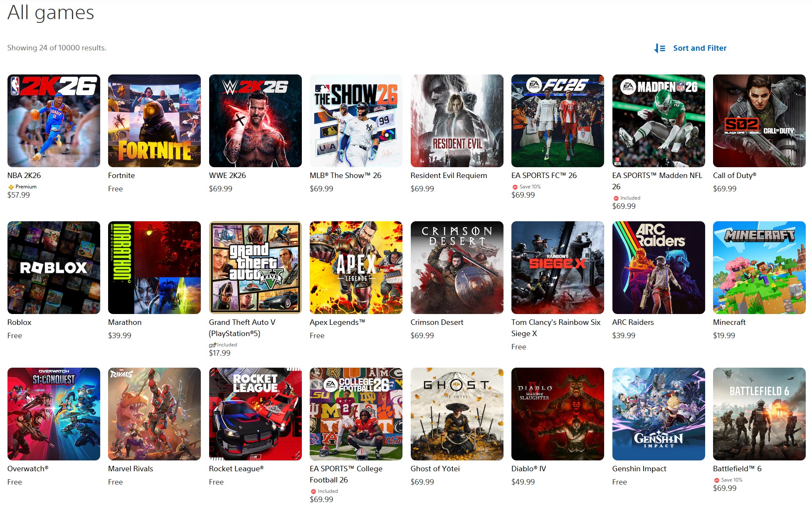Select the Resident Evil Requiem title link
812x507 pixels.
449,176
